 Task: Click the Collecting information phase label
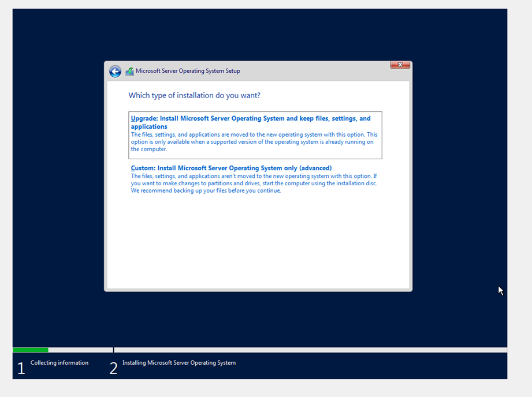click(59, 362)
